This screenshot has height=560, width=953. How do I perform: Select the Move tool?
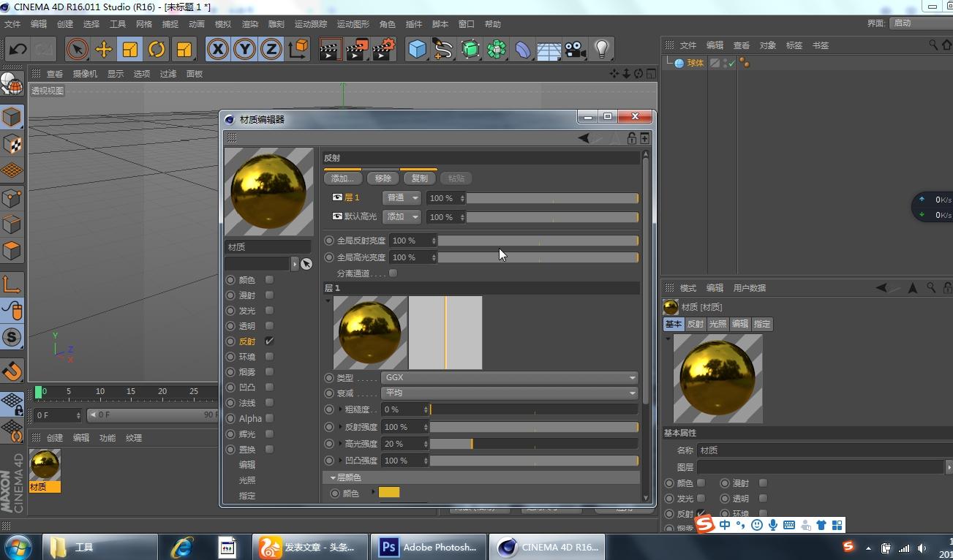pos(104,50)
